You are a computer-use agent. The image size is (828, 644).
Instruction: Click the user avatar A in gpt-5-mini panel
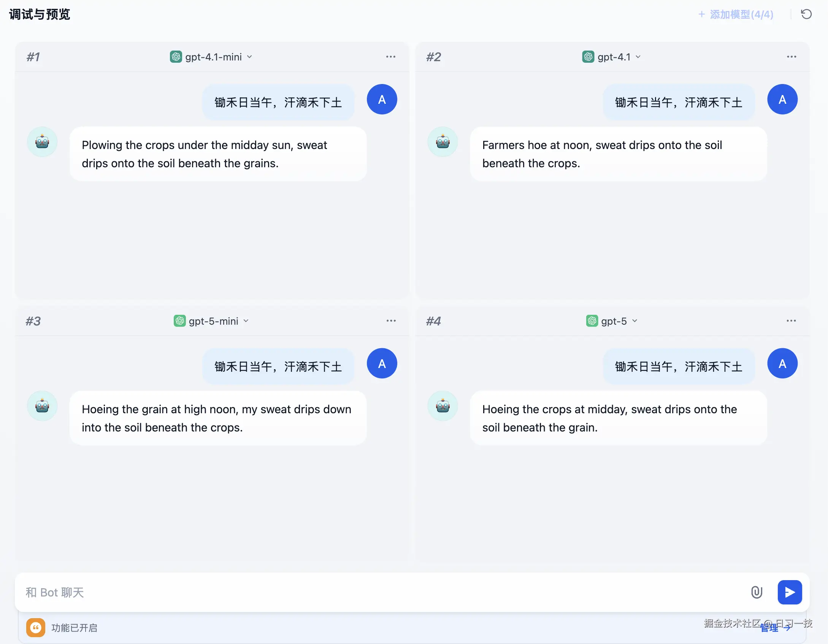coord(382,363)
